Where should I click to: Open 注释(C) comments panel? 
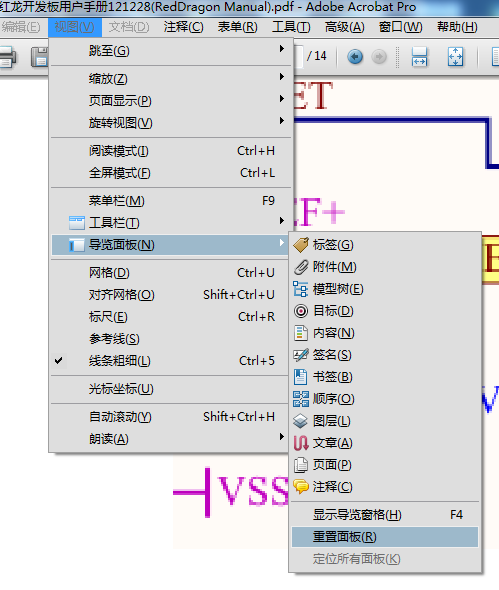[x=385, y=487]
